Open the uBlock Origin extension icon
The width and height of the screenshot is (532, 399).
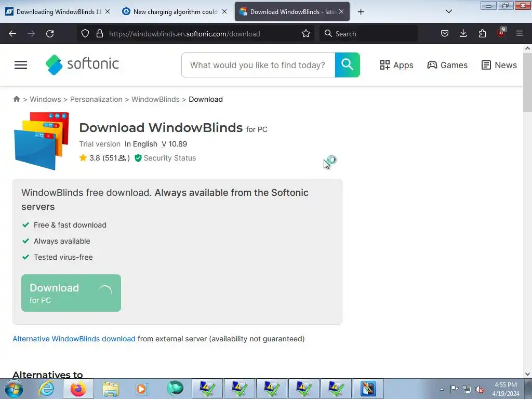501,33
